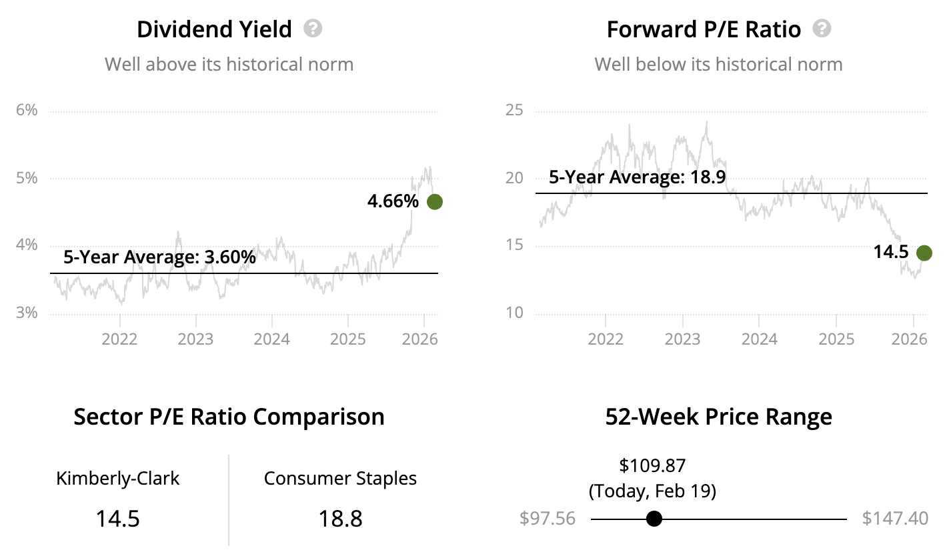Click 2023 on the Forward P/E axis
Image resolution: width=951 pixels, height=560 pixels.
(x=682, y=339)
